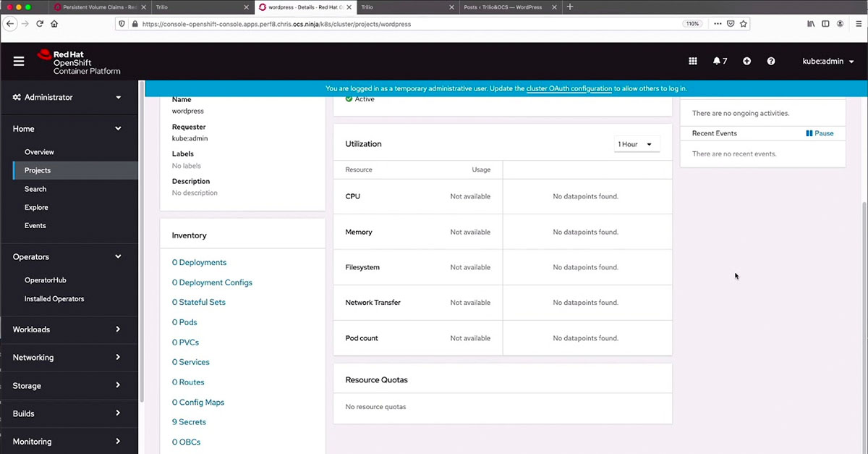The image size is (868, 454).
Task: Pause the Recent Events stream
Action: (x=820, y=133)
